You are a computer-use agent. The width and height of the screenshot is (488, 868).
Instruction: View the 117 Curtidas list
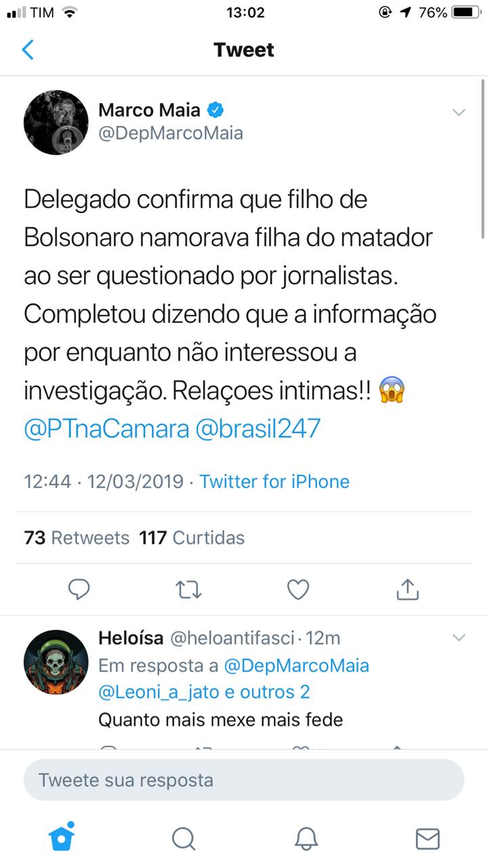(x=192, y=538)
